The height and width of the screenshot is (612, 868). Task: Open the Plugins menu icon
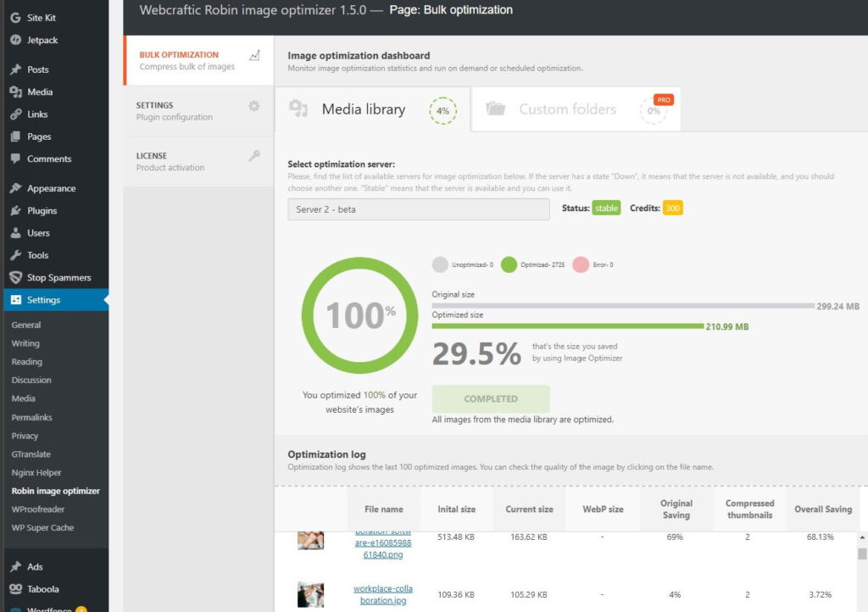(15, 211)
